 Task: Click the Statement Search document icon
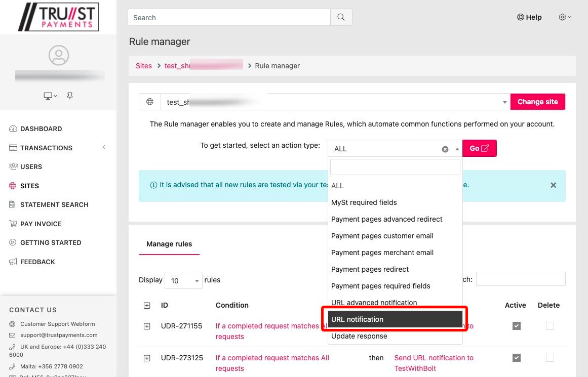click(12, 204)
